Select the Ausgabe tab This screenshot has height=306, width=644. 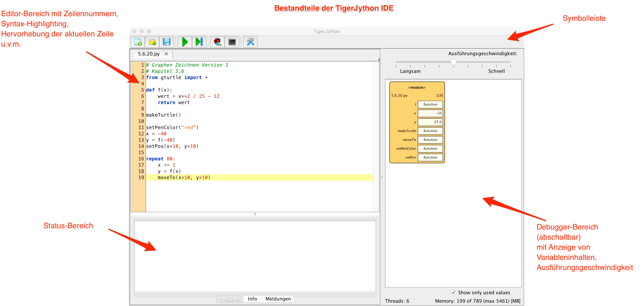[230, 299]
